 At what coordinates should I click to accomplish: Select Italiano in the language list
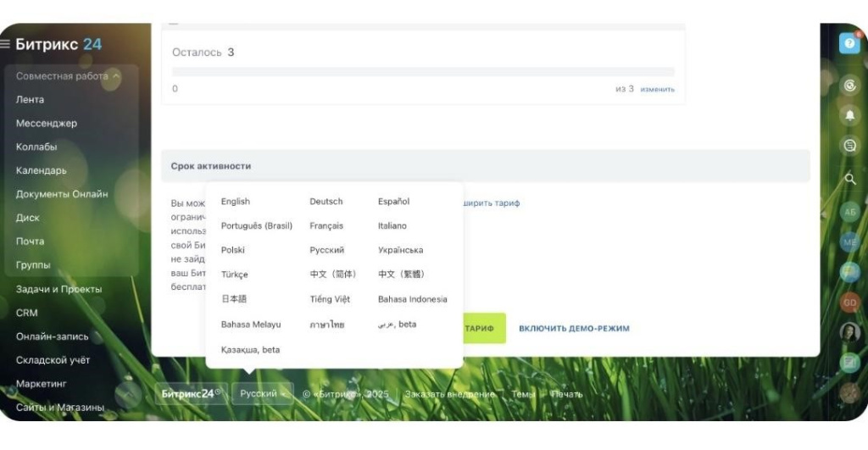coord(392,225)
